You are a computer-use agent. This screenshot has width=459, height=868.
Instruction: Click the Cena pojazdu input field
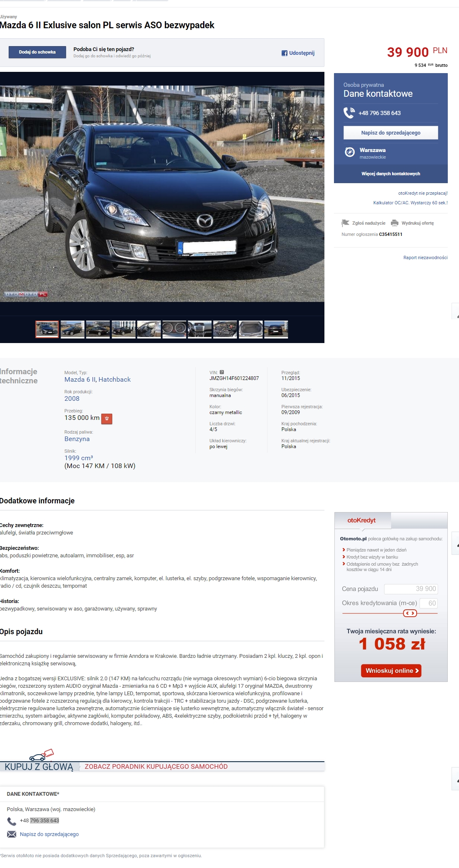pyautogui.click(x=410, y=588)
